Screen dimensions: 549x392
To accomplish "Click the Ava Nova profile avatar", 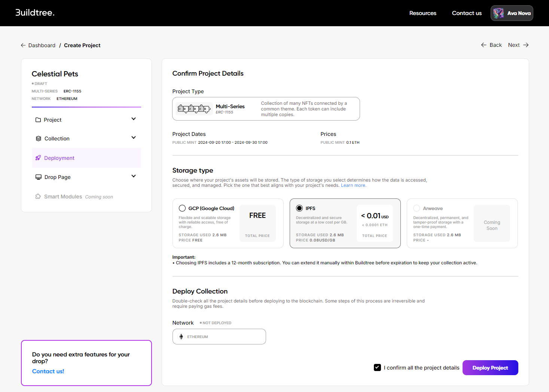I will [498, 13].
